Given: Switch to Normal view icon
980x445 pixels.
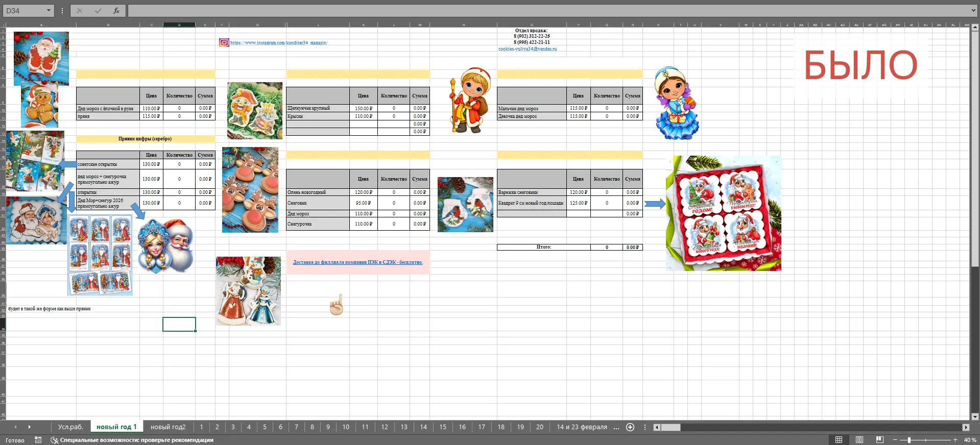Looking at the screenshot, I should point(839,440).
